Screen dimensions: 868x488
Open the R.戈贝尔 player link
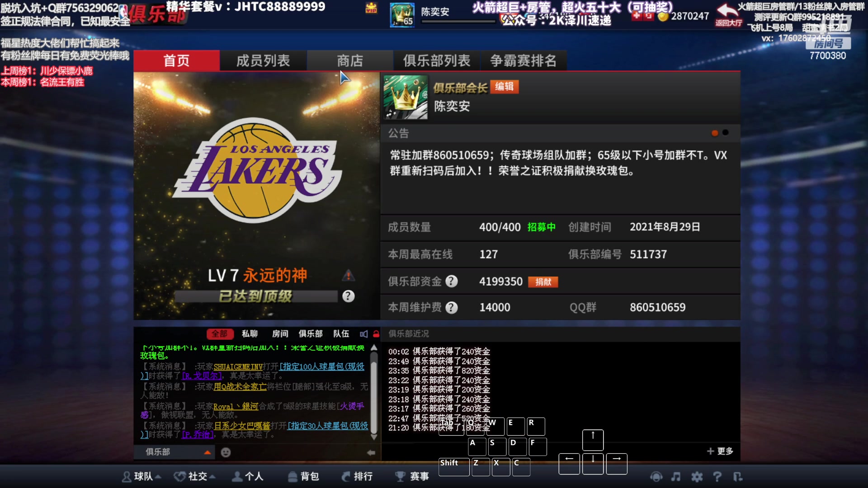click(x=202, y=376)
